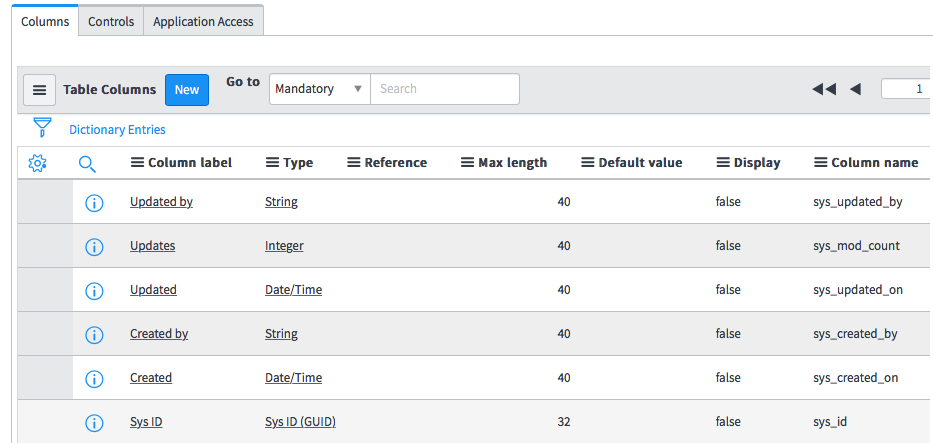Open the Updated by column link
The height and width of the screenshot is (443, 933).
[161, 202]
